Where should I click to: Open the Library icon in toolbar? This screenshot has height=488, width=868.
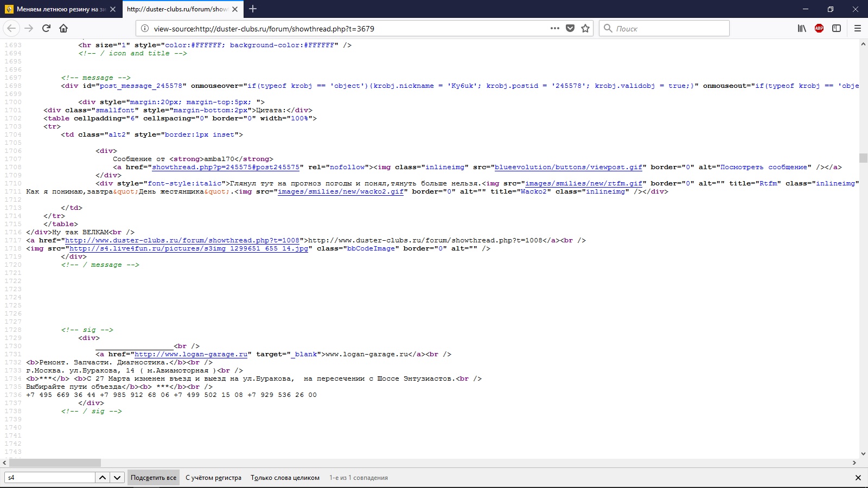pyautogui.click(x=802, y=28)
